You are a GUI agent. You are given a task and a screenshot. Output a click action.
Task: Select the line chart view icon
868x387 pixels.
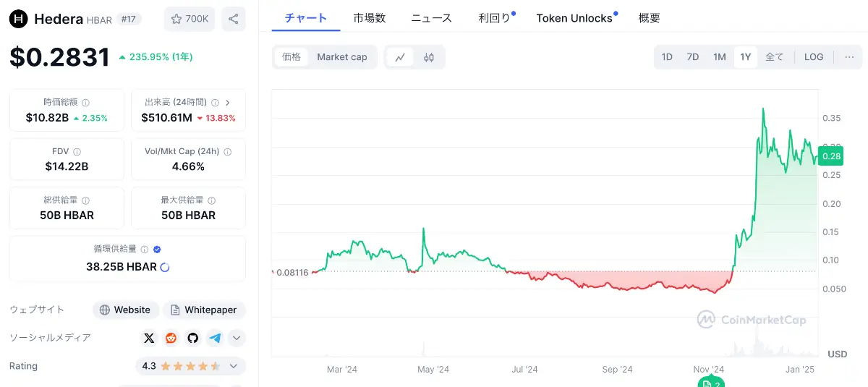pos(400,57)
